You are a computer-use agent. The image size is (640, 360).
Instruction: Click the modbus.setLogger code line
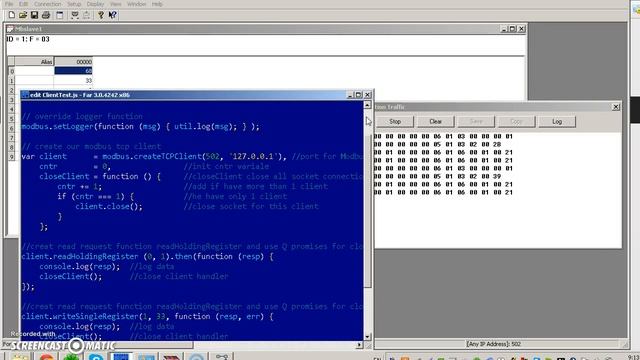tap(140, 127)
